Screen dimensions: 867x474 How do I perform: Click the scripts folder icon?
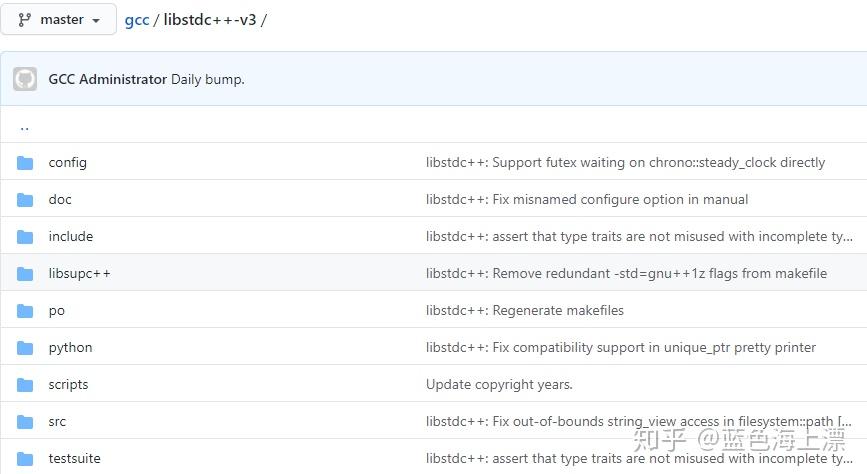point(25,384)
